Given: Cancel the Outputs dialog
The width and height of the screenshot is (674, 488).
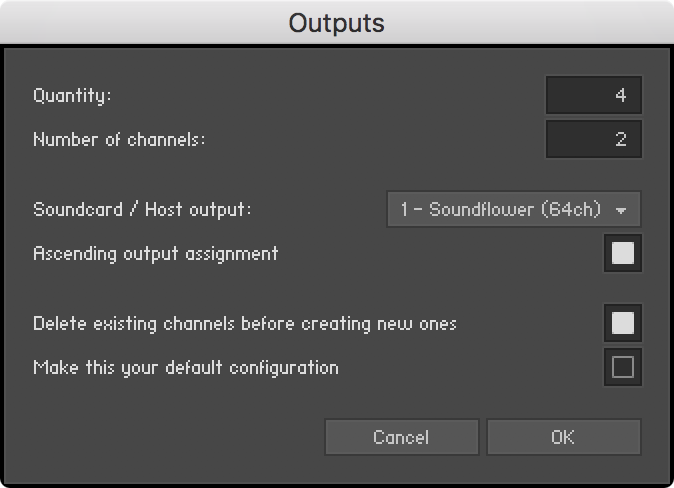Looking at the screenshot, I should pos(401,437).
